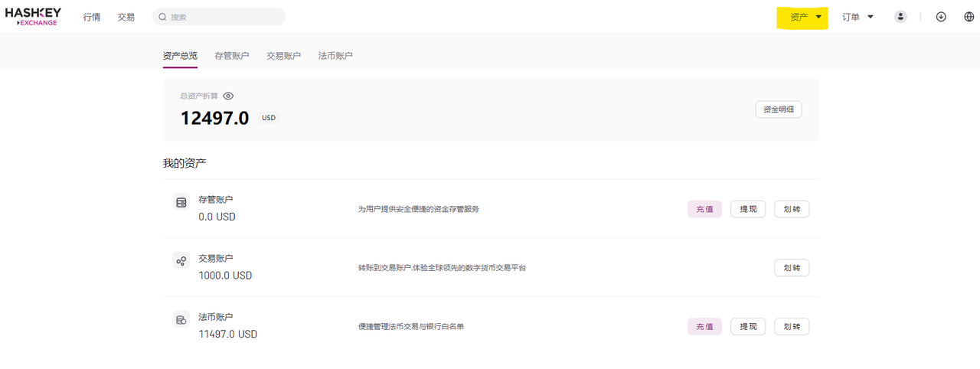This screenshot has width=980, height=369.
Task: Click the 便捷管理法币交易与银行白名单 description
Action: [x=411, y=327]
